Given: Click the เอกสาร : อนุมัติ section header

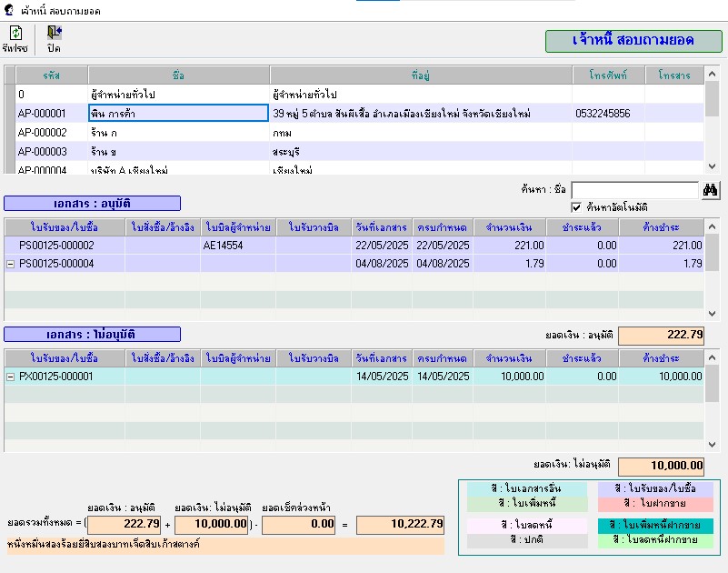Looking at the screenshot, I should tap(92, 204).
